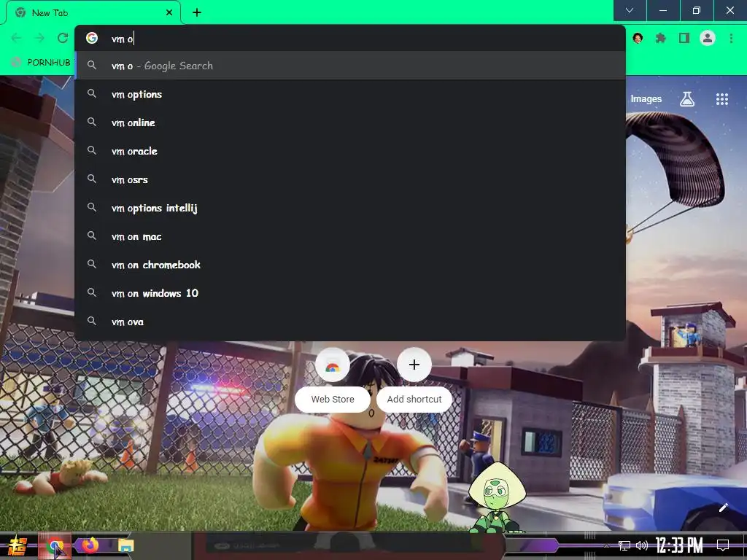Open Search Labs flask icon

pos(686,98)
